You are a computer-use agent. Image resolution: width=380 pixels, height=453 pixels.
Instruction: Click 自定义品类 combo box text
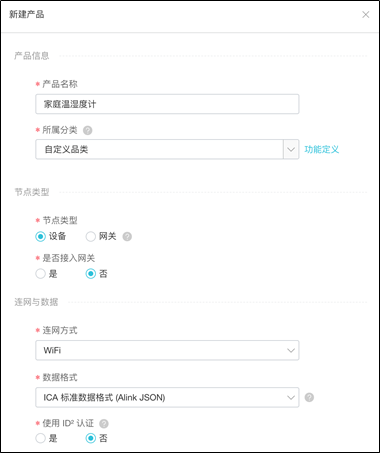click(66, 149)
